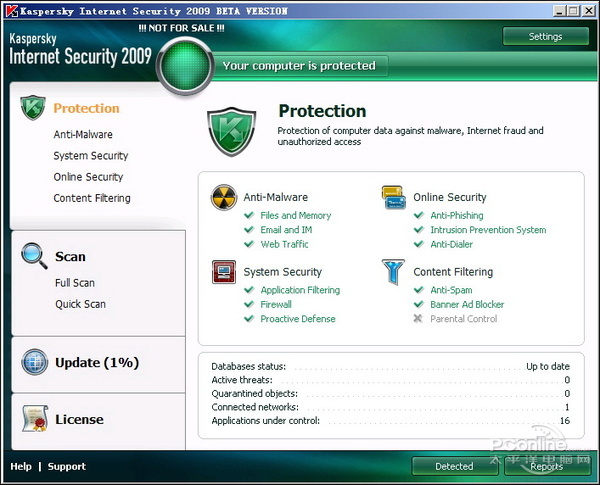This screenshot has height=485, width=600.
Task: Click the Update globe icon
Action: (x=34, y=362)
